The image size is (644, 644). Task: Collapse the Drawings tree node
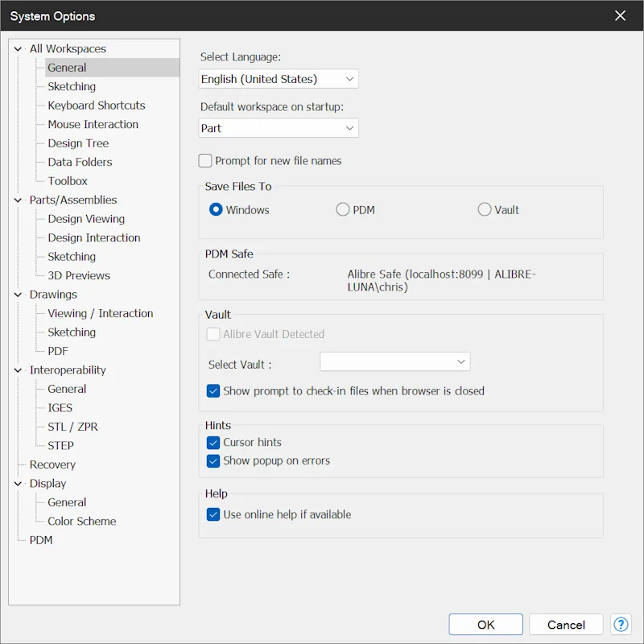pos(18,295)
